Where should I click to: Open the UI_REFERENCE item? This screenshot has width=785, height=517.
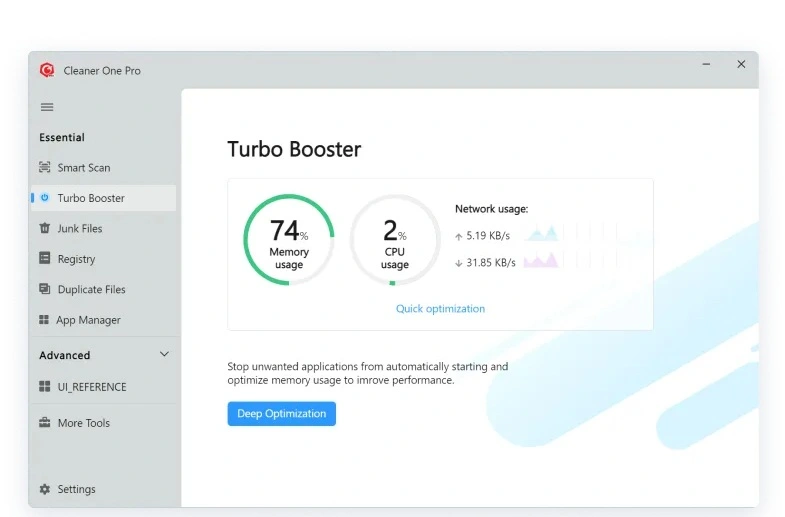pos(104,386)
